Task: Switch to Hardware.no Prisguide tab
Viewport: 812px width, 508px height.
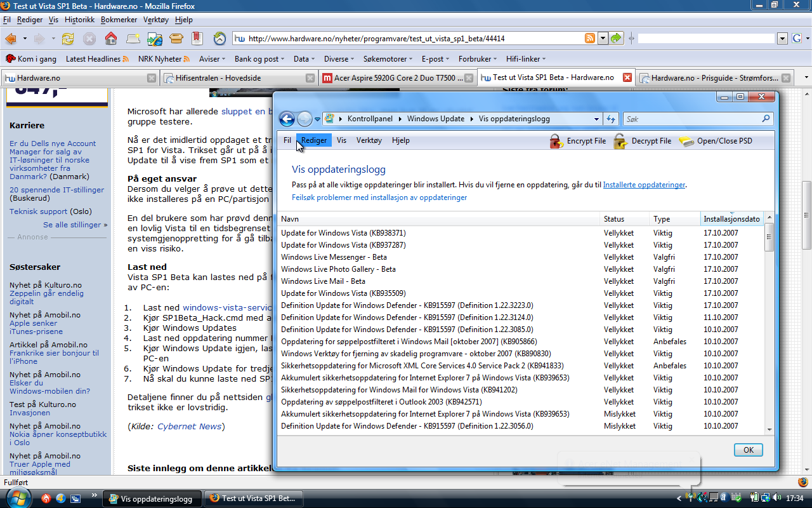Action: [x=716, y=78]
